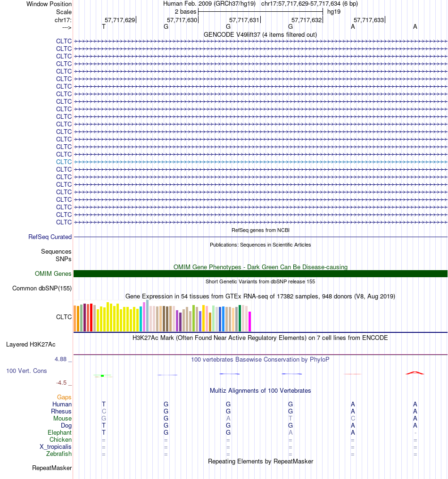The width and height of the screenshot is (448, 479).
Task: Click the X_tropicalis species label
Action: pos(56,446)
